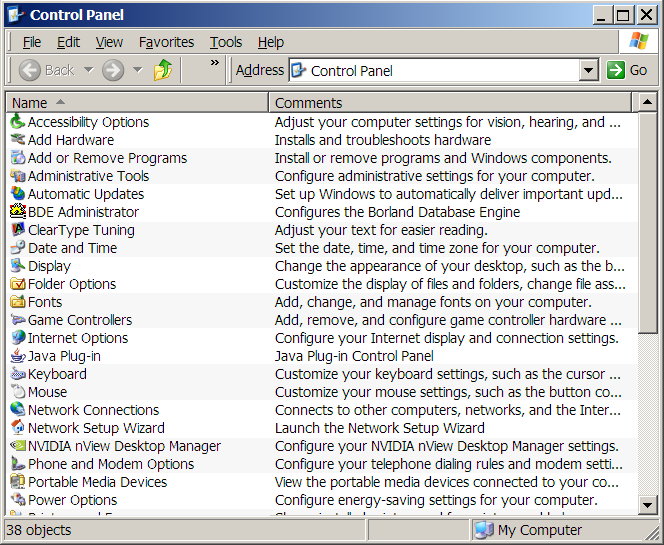This screenshot has height=545, width=664.
Task: Select the Network Setup Wizard icon
Action: pos(18,428)
